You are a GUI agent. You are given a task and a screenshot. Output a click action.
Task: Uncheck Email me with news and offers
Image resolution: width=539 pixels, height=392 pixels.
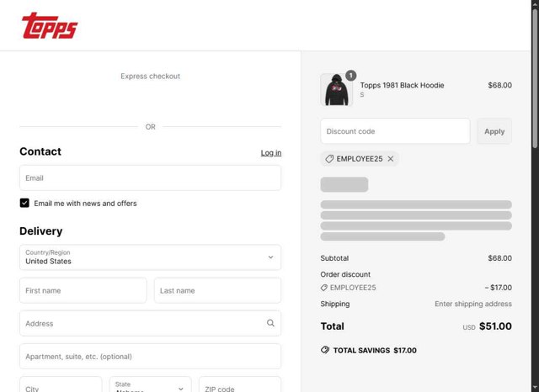click(x=25, y=204)
